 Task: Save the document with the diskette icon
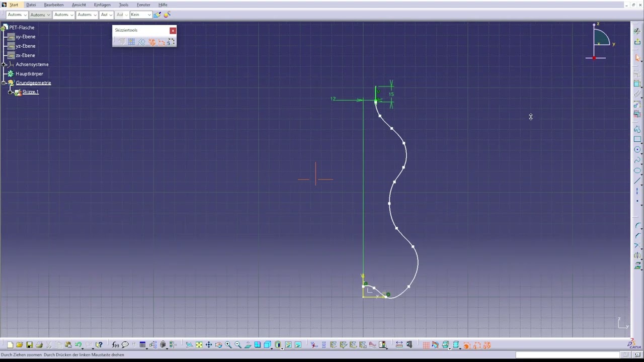pyautogui.click(x=29, y=345)
